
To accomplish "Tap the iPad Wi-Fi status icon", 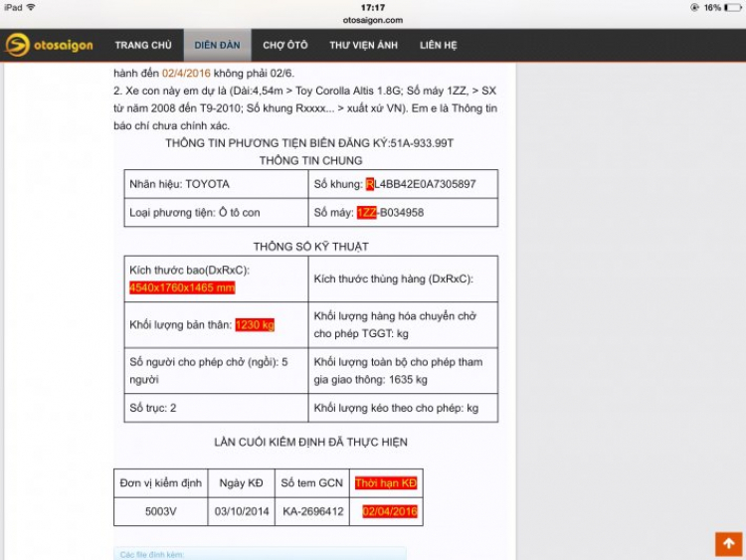I will click(x=31, y=7).
